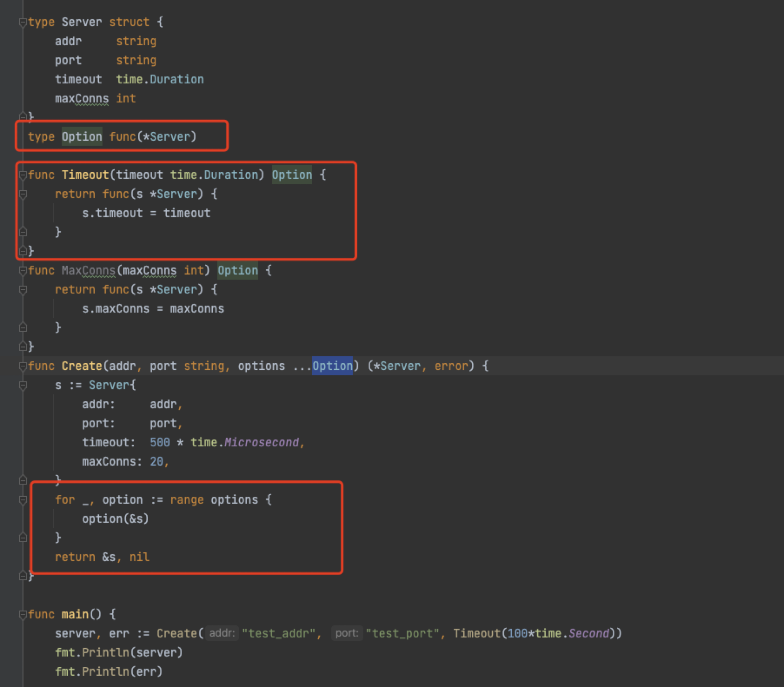Click the port: inlay hint in main
The image size is (784, 687).
tap(347, 633)
